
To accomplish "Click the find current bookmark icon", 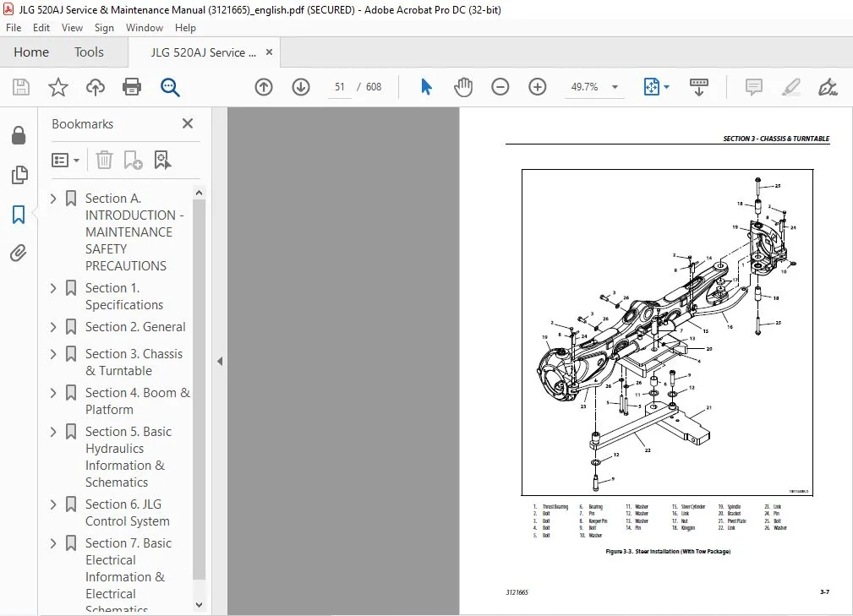I will (x=162, y=160).
